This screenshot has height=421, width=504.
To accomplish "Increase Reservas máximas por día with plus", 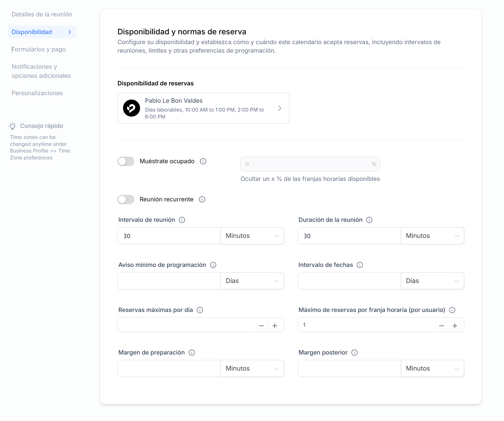I will coord(275,326).
